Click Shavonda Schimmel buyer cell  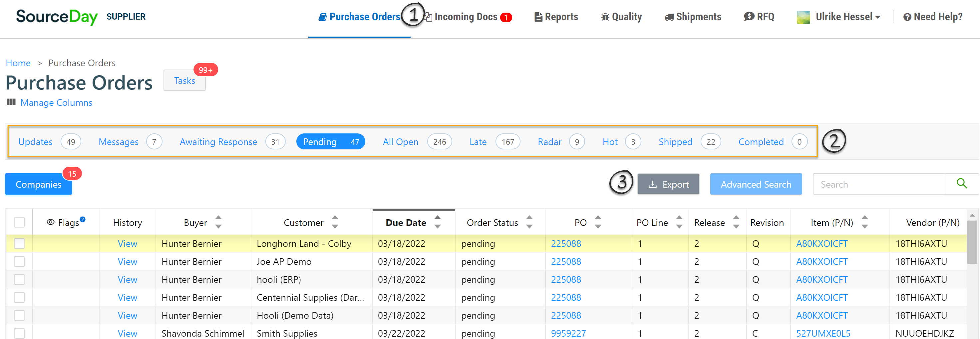tap(203, 333)
